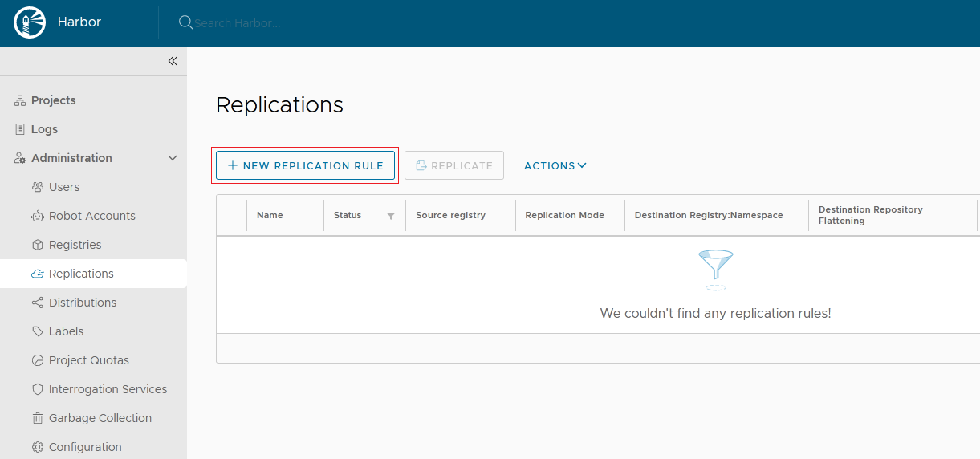
Task: Select Project Quotas menu item
Action: click(x=88, y=360)
